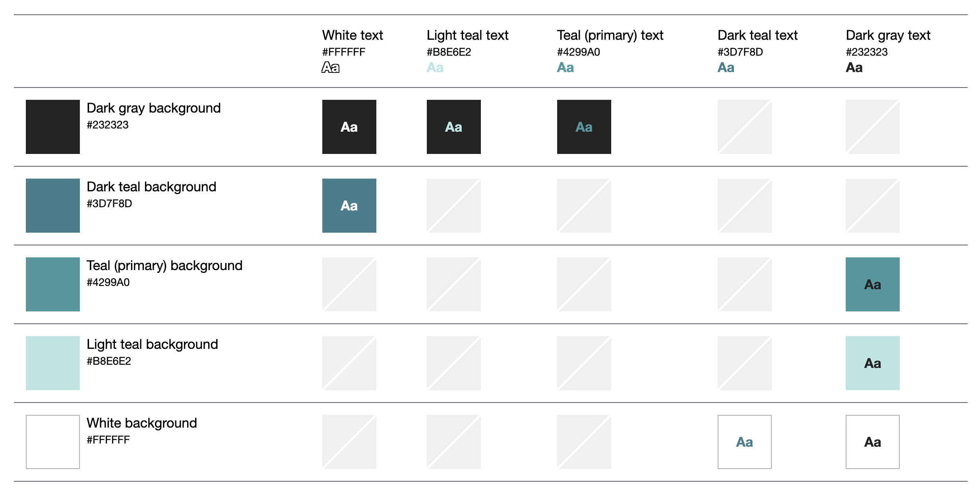The width and height of the screenshot is (980, 498).
Task: Click the #3D7F8D hex code under Dark teal background
Action: pyautogui.click(x=109, y=204)
